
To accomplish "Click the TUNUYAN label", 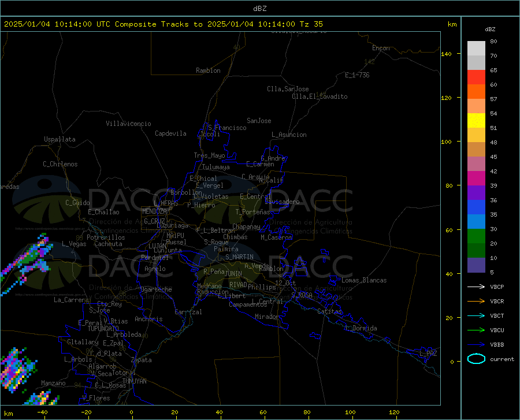I will (134, 381).
